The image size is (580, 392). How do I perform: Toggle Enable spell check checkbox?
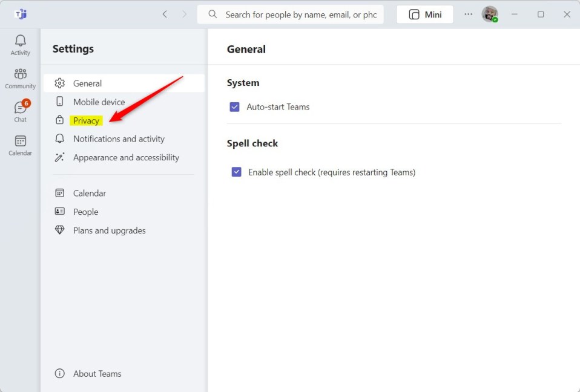click(236, 172)
